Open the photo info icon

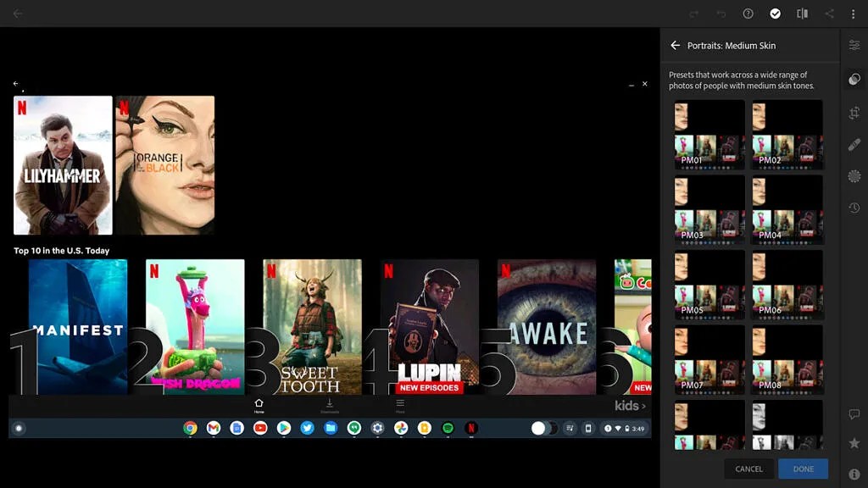click(x=854, y=474)
